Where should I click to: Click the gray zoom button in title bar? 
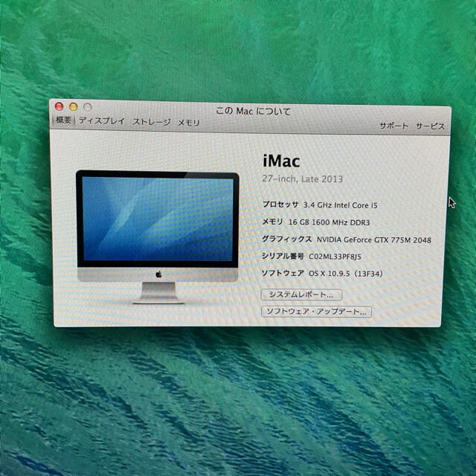(88, 107)
